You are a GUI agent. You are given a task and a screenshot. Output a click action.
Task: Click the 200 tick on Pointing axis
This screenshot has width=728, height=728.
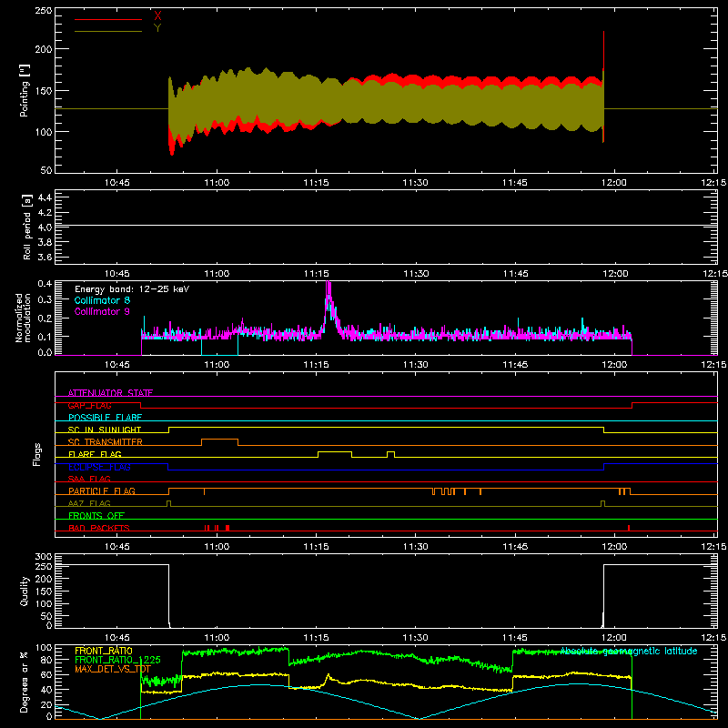(x=44, y=49)
